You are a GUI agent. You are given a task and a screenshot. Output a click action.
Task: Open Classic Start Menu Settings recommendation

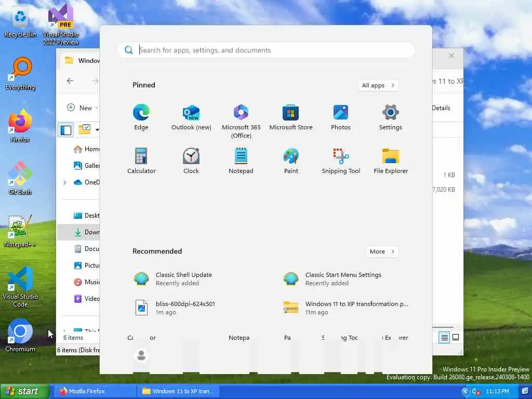point(341,279)
